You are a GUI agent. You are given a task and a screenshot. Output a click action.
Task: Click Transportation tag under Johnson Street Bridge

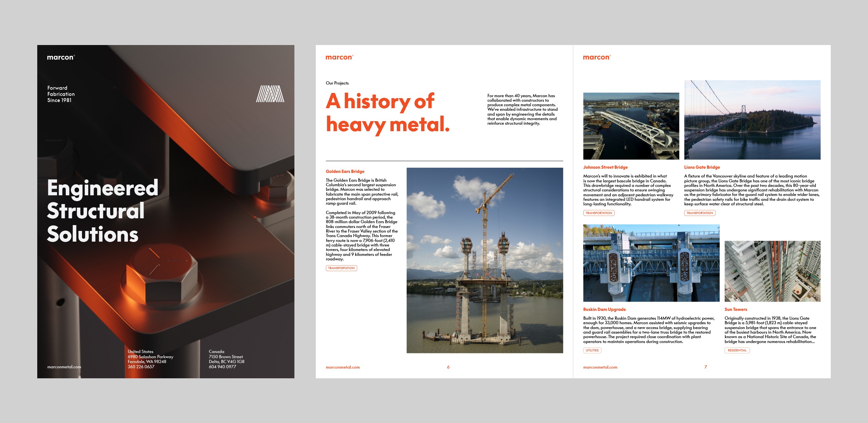pyautogui.click(x=599, y=213)
